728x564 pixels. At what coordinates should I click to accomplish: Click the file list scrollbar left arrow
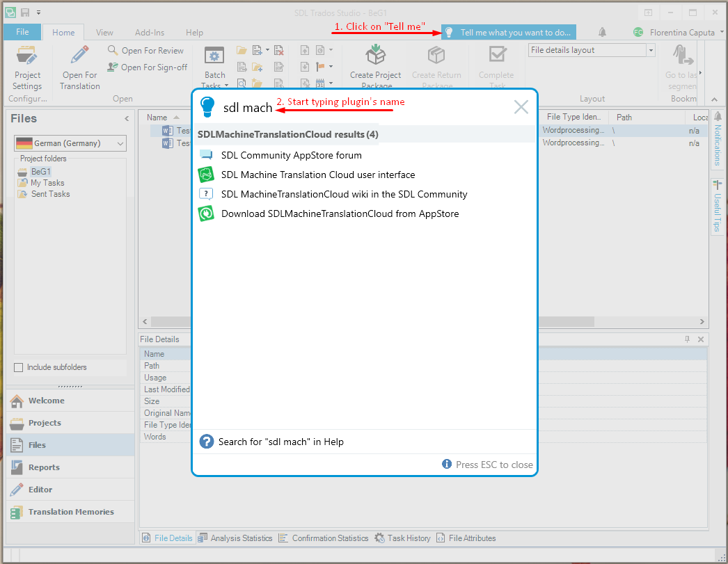[145, 321]
